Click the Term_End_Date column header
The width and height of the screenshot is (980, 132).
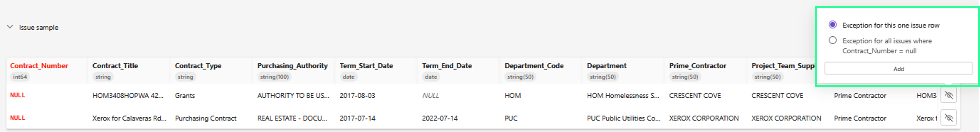tap(447, 66)
